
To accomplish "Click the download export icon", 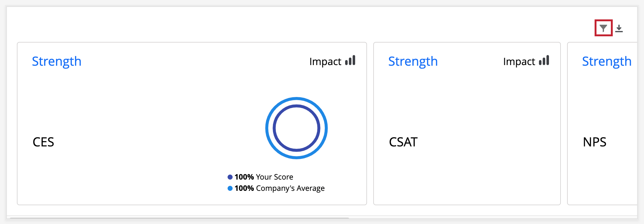I will click(x=619, y=28).
